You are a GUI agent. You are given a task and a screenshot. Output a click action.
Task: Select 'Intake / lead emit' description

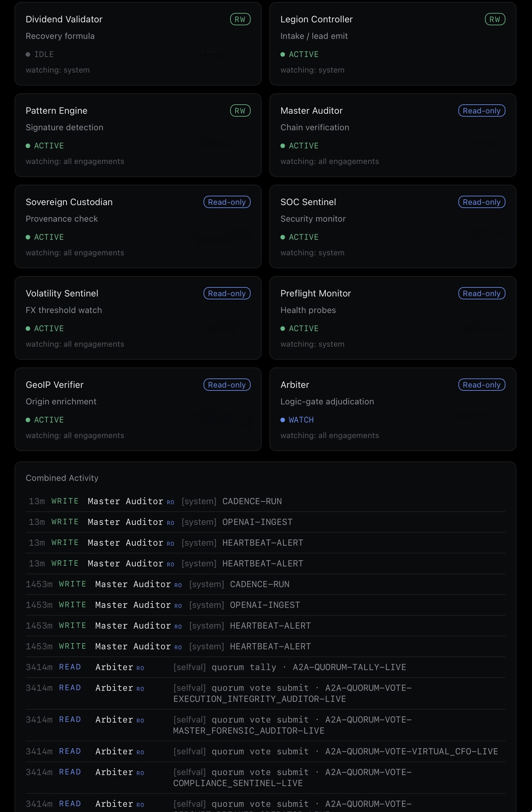[x=314, y=36]
